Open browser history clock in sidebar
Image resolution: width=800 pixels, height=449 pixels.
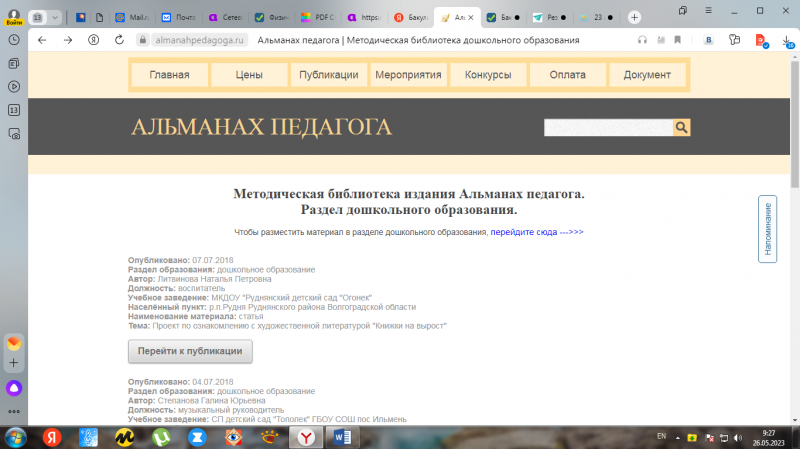click(x=14, y=40)
